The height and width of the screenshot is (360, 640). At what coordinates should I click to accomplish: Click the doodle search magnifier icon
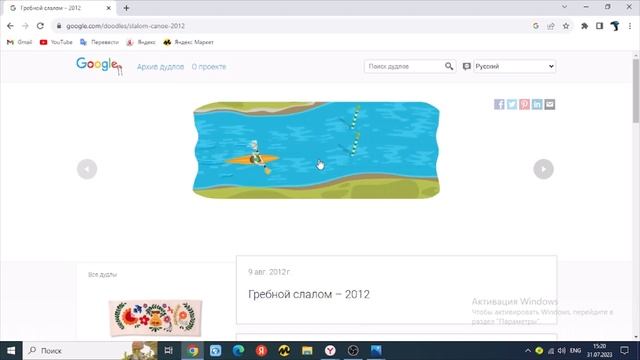click(449, 66)
